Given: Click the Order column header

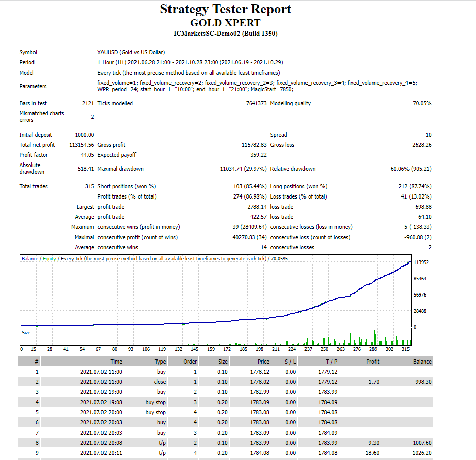Looking at the screenshot, I should coord(190,362).
